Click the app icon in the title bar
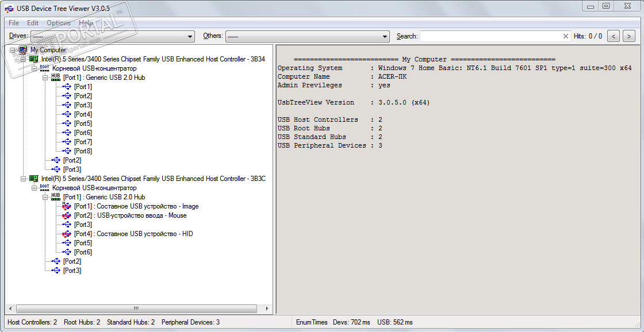This screenshot has width=644, height=332. (8, 9)
